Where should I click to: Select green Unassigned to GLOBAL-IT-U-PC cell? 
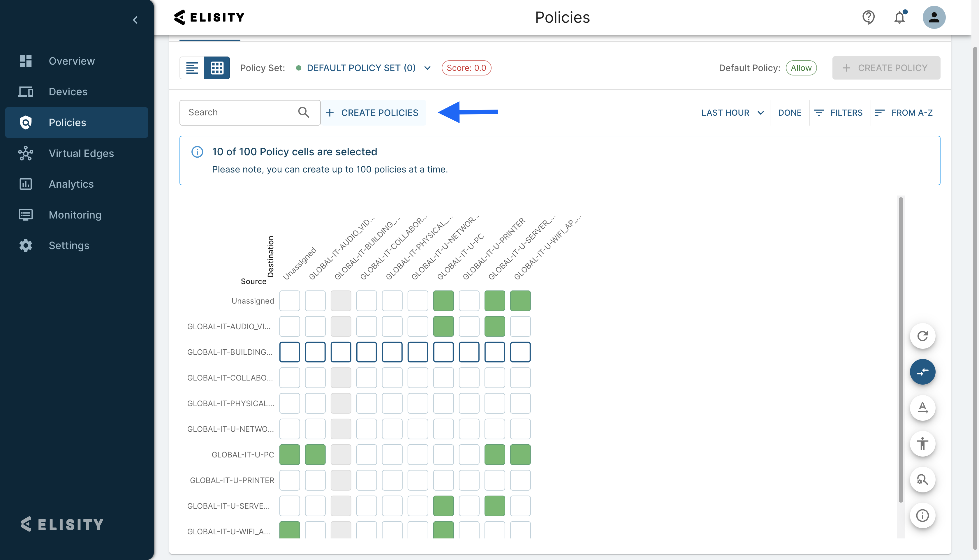click(x=443, y=301)
